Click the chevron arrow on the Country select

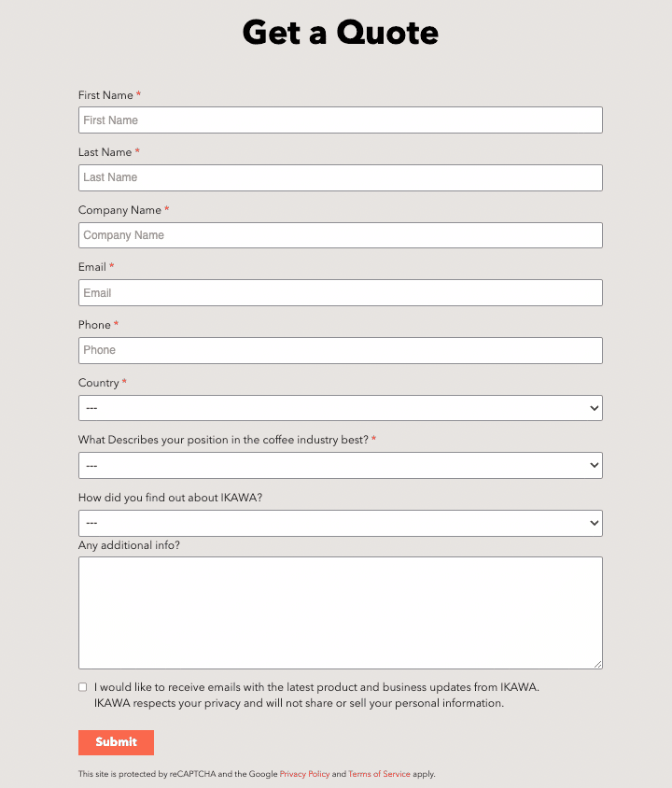pos(595,408)
